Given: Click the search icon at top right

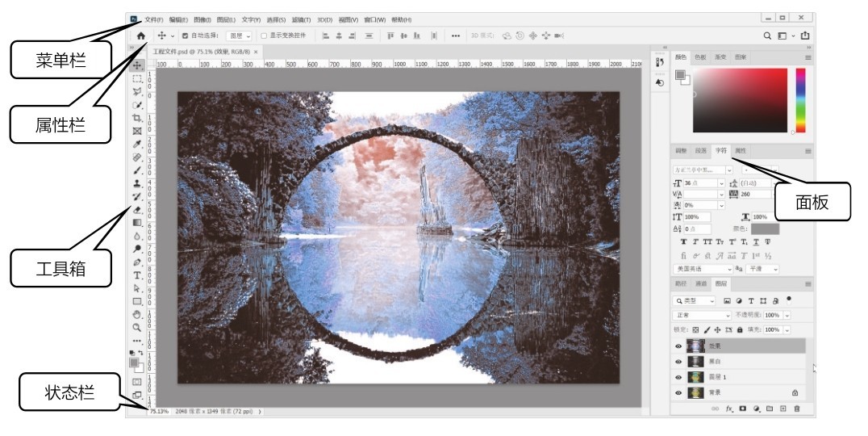Looking at the screenshot, I should (x=768, y=36).
